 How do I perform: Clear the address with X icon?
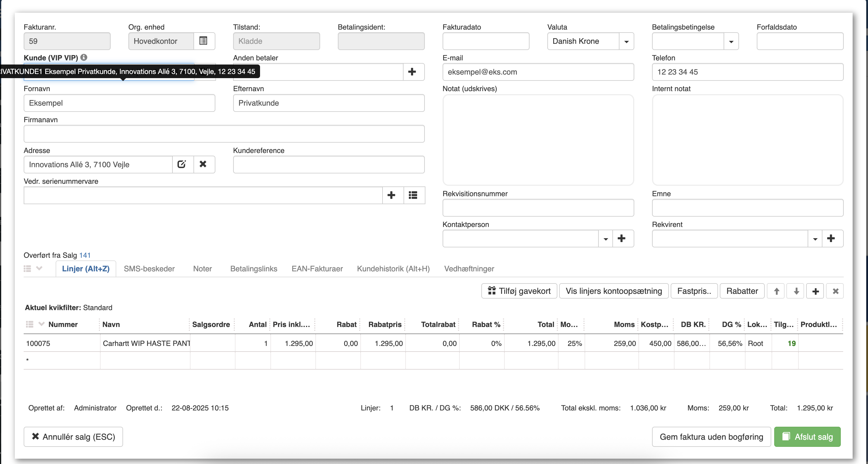coord(203,165)
